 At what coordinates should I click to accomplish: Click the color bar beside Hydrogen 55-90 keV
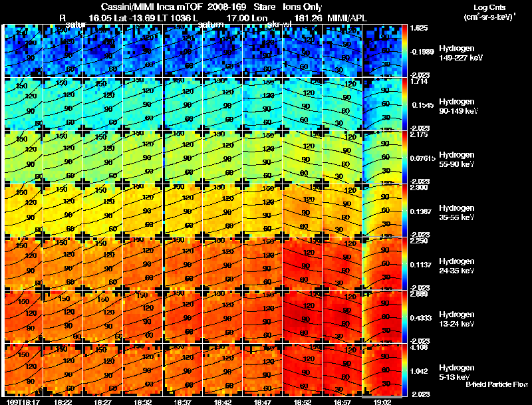click(x=405, y=157)
